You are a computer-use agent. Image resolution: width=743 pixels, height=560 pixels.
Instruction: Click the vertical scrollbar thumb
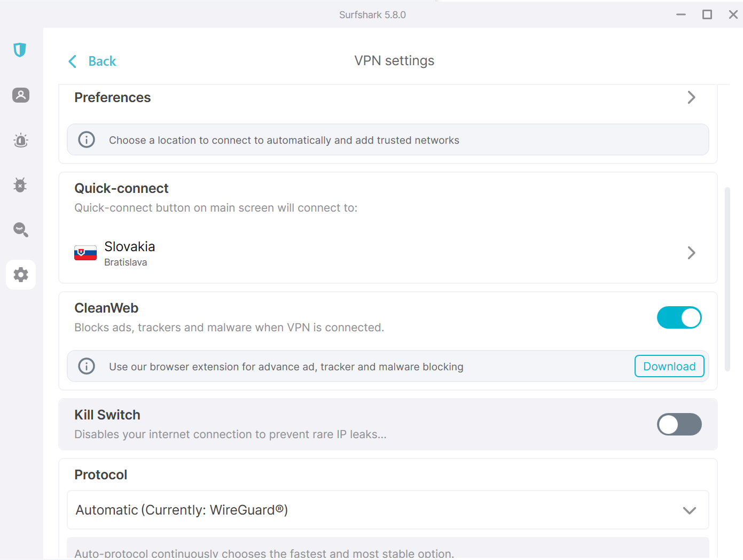tap(727, 278)
